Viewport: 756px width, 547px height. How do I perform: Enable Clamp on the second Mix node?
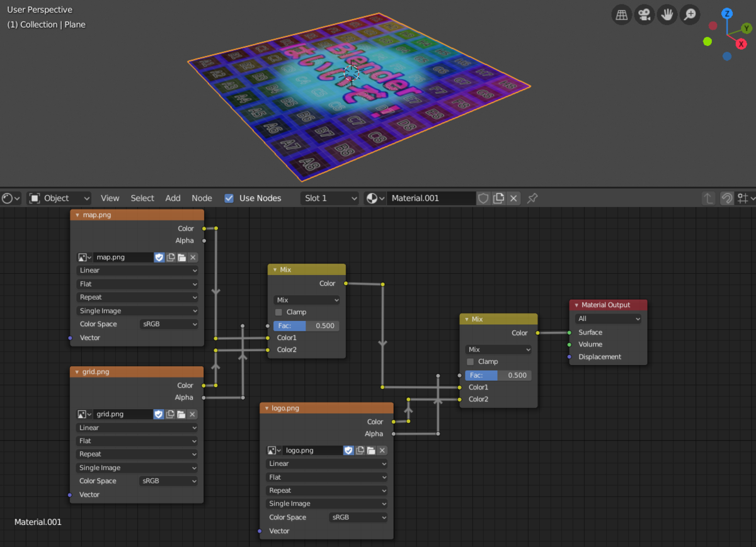click(x=470, y=362)
